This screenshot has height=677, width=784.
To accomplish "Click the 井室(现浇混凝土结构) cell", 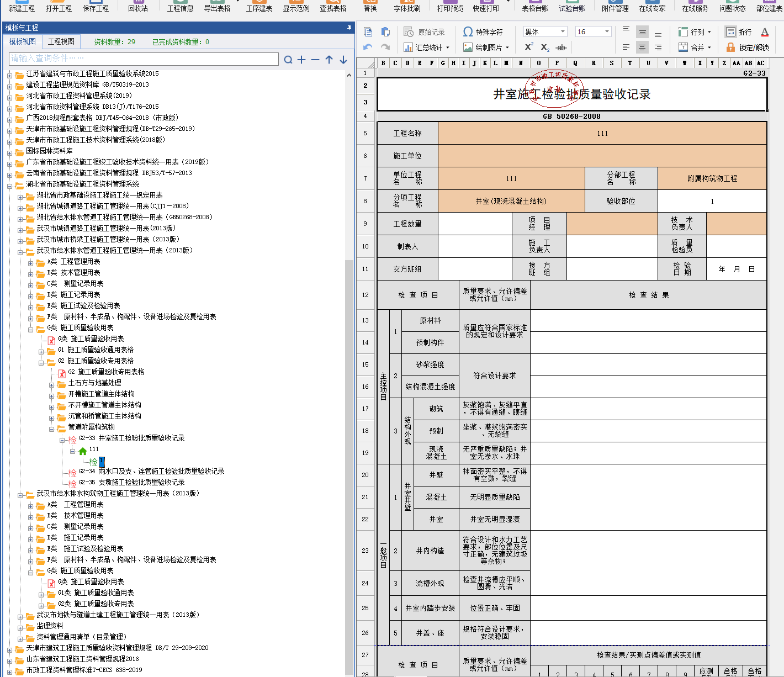I will 511,201.
